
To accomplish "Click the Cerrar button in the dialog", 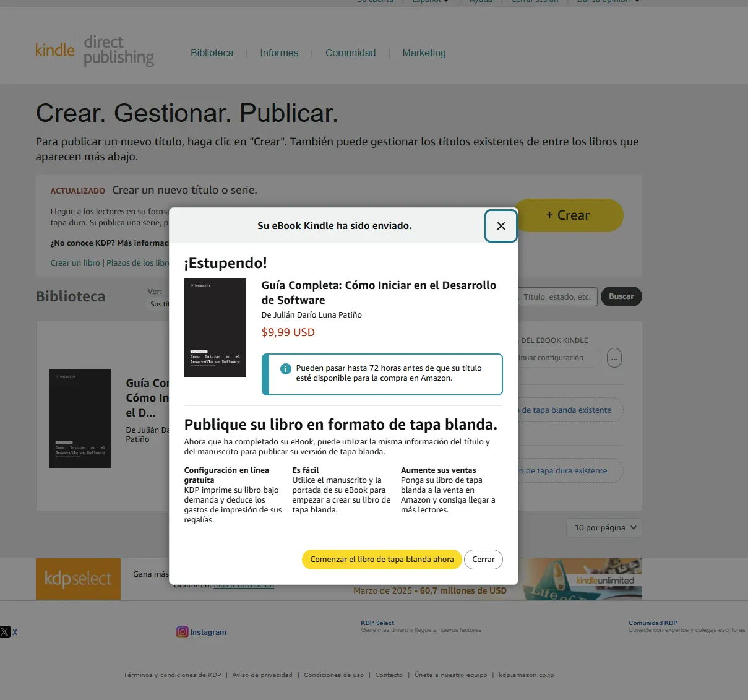I will point(483,560).
